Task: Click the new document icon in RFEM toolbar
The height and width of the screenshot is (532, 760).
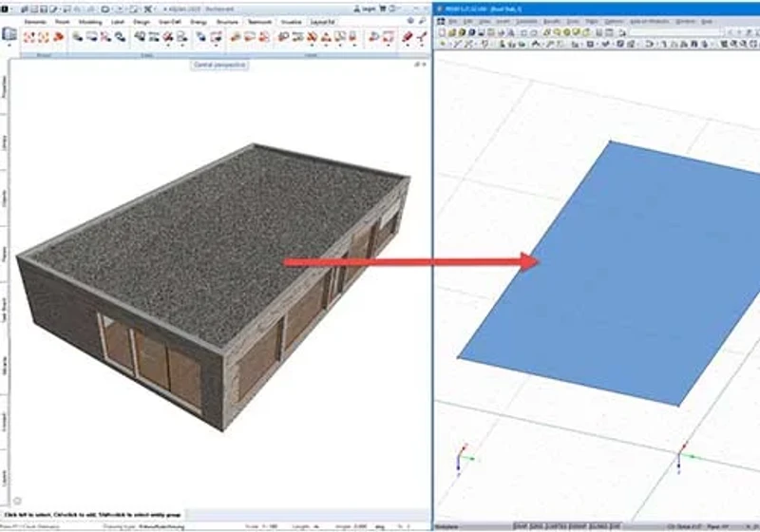Action: point(442,32)
